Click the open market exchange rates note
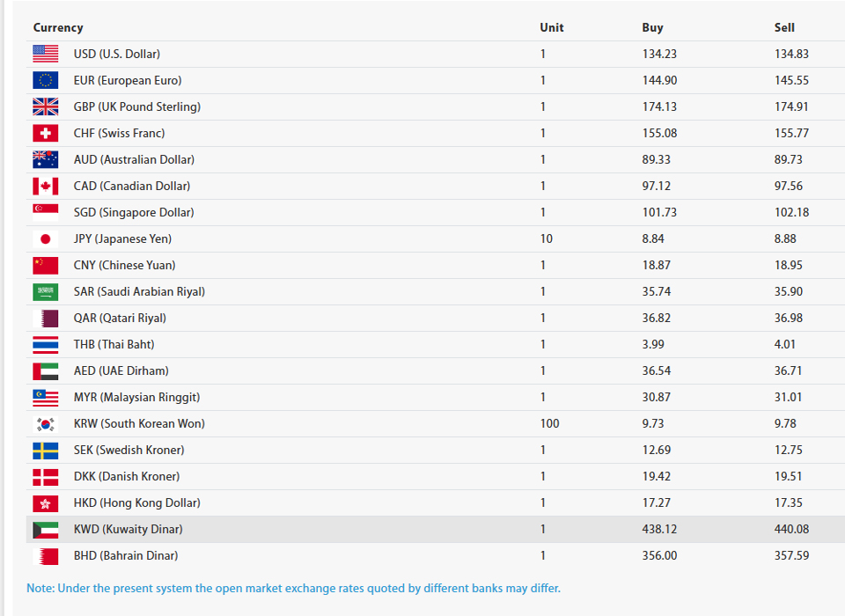845x616 pixels. (x=294, y=588)
